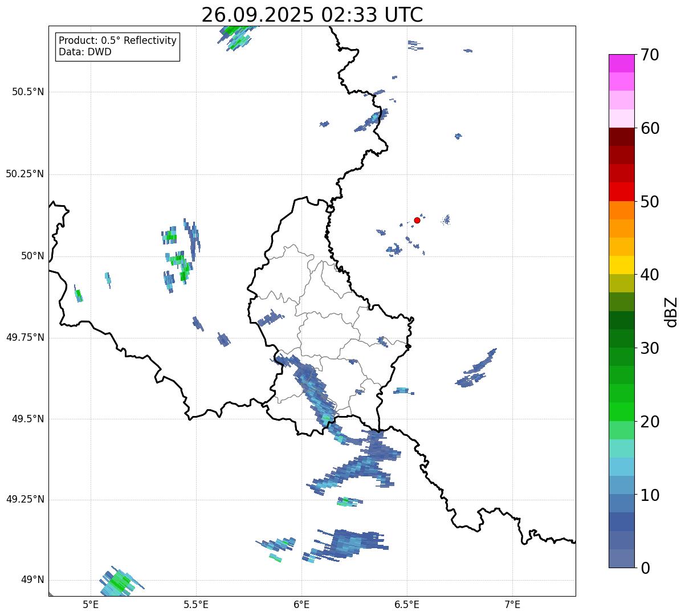
Task: Click 'Product: 0.5° Reflectivity' text
Action: pyautogui.click(x=118, y=41)
